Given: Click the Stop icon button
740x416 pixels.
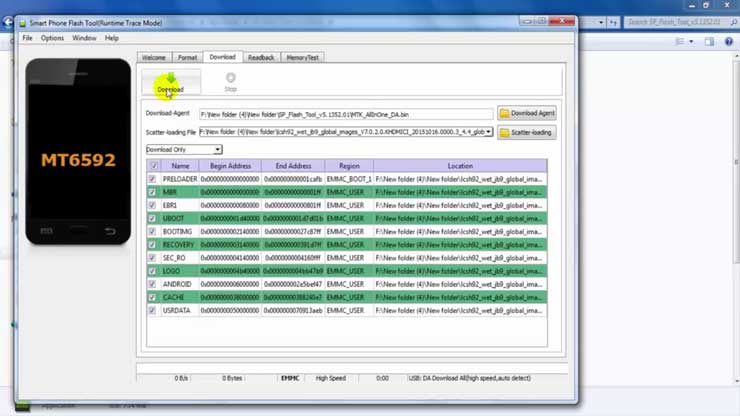Looking at the screenshot, I should (x=230, y=82).
